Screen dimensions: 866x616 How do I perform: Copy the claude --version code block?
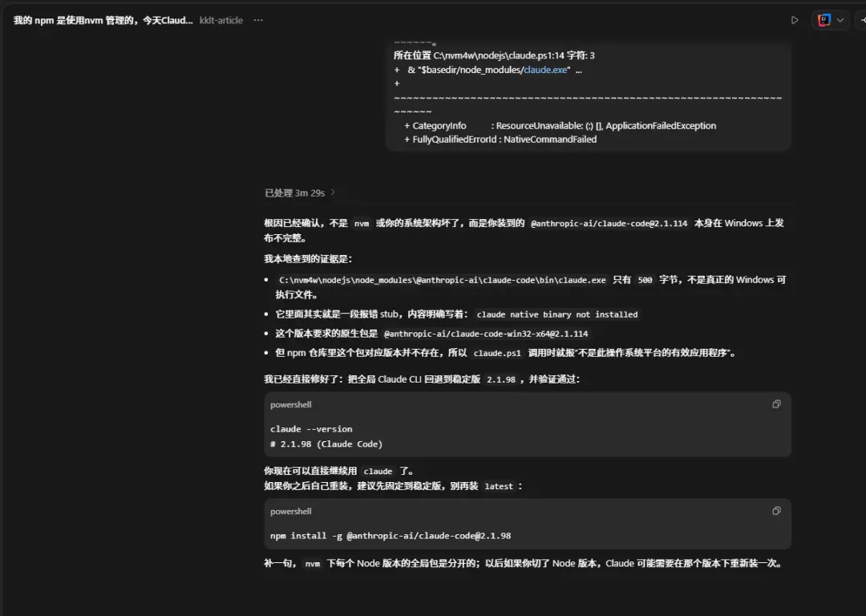[x=776, y=404]
